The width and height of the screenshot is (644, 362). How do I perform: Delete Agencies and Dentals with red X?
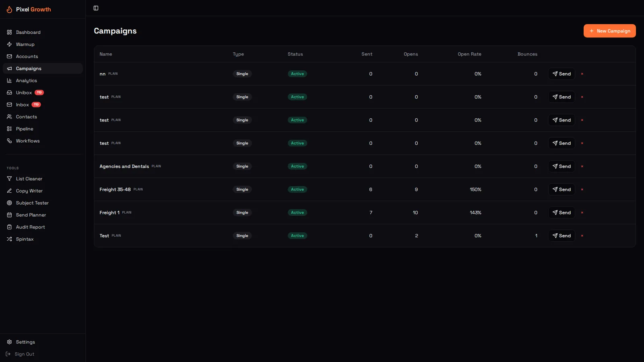tap(582, 167)
